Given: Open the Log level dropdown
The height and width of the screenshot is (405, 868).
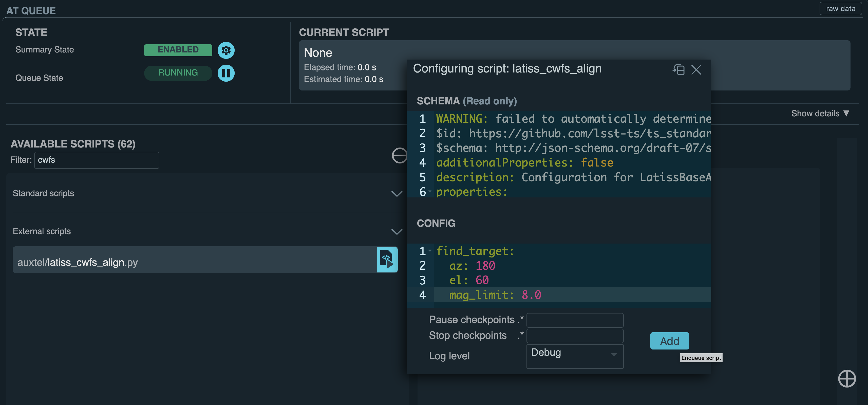Looking at the screenshot, I should [x=575, y=356].
